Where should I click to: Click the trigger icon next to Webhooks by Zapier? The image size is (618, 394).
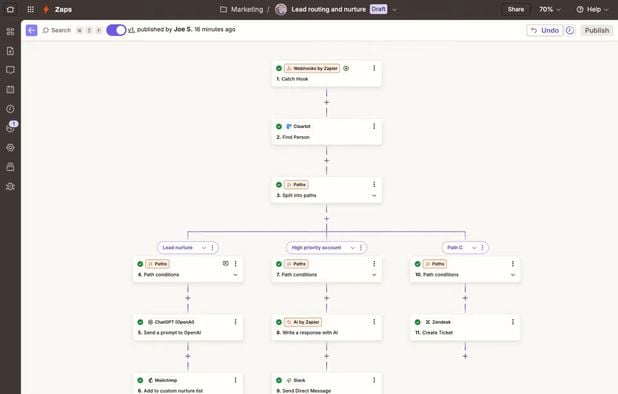346,68
